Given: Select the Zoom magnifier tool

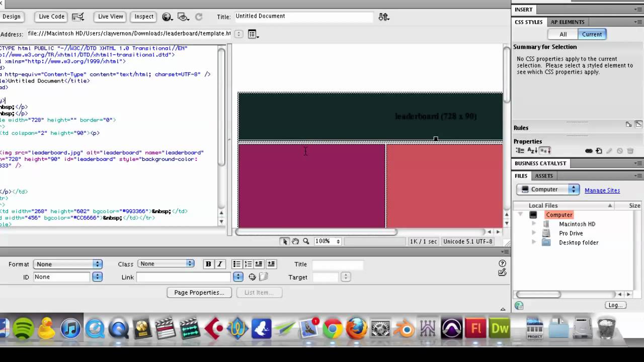Looking at the screenshot, I should click(306, 241).
